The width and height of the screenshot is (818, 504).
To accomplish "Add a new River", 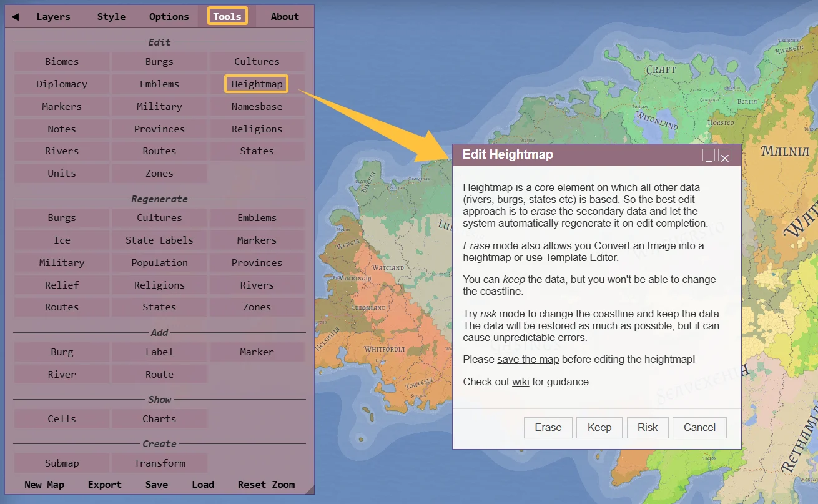I will [x=62, y=375].
